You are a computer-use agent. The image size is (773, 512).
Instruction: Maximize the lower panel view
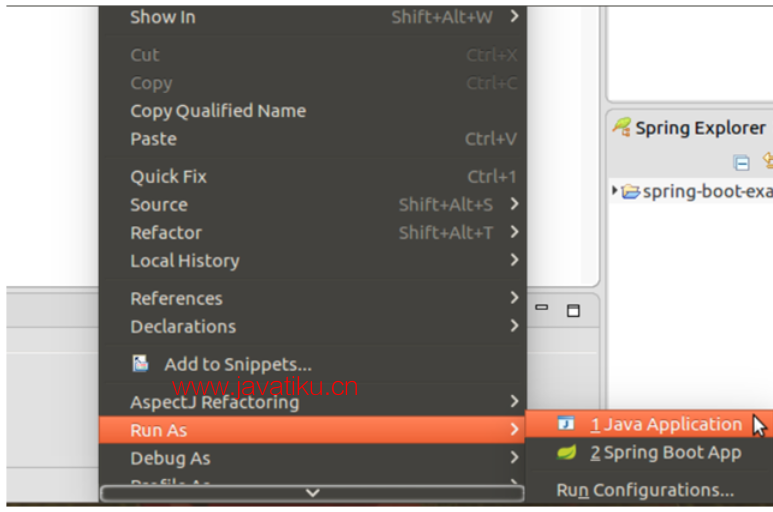tap(573, 310)
